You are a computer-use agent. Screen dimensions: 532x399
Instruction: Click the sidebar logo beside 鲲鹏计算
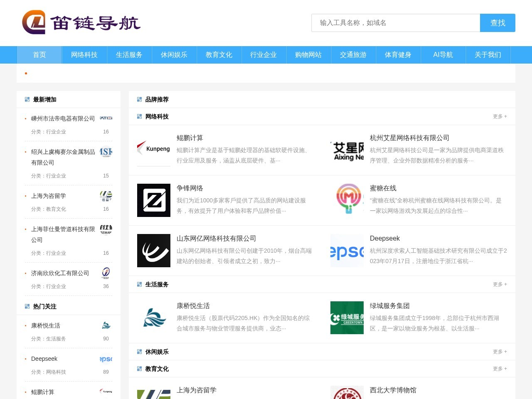tap(106, 392)
